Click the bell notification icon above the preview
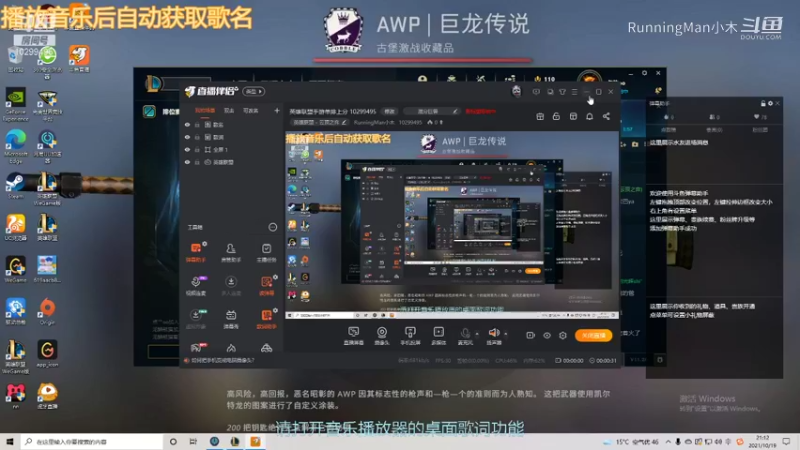This screenshot has height=450, width=800. click(x=589, y=116)
